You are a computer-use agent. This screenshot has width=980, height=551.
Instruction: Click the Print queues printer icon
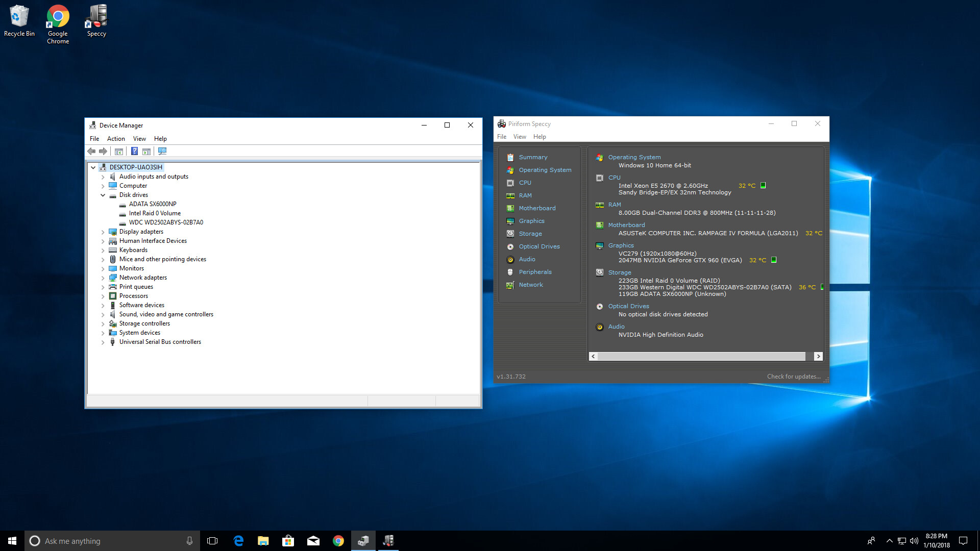click(x=113, y=287)
